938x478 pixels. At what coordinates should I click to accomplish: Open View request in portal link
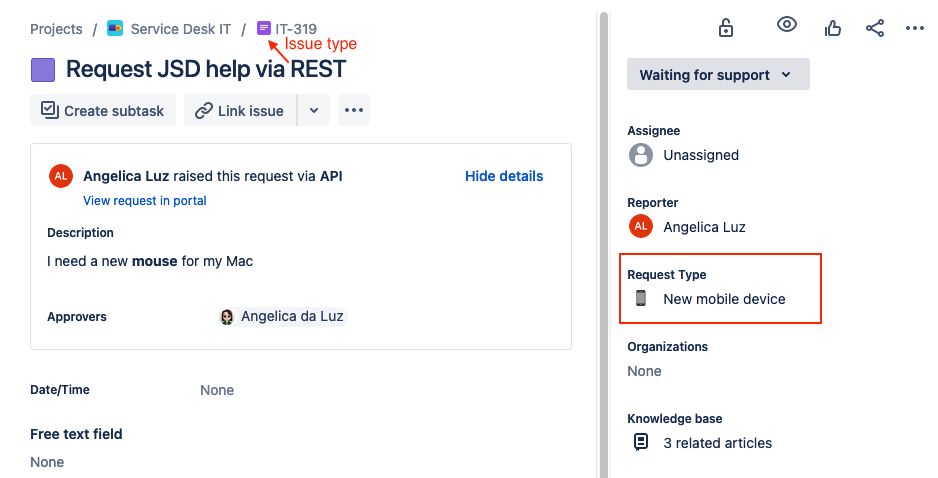pos(145,200)
